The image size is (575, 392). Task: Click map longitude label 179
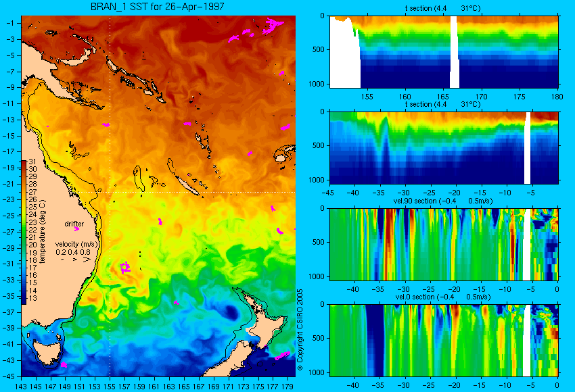click(287, 387)
